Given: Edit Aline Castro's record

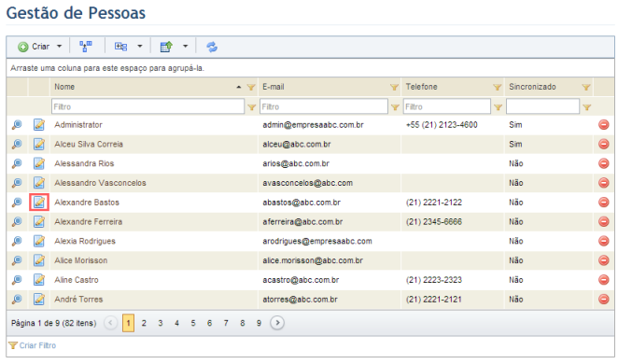Looking at the screenshot, I should click(x=38, y=280).
